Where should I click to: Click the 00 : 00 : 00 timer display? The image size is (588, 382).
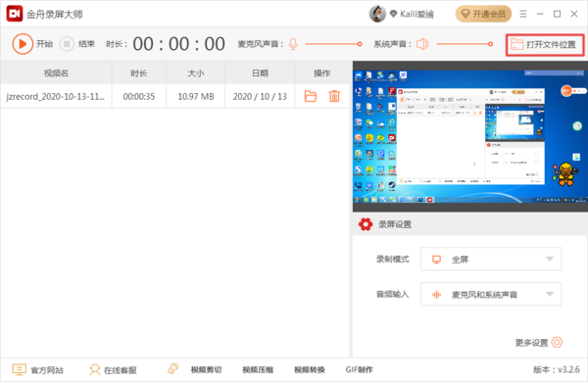pos(179,44)
